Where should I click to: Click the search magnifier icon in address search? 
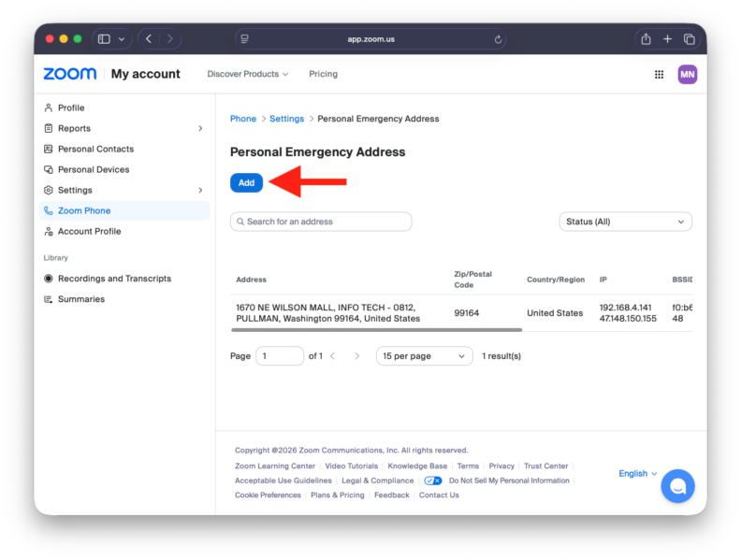(240, 222)
